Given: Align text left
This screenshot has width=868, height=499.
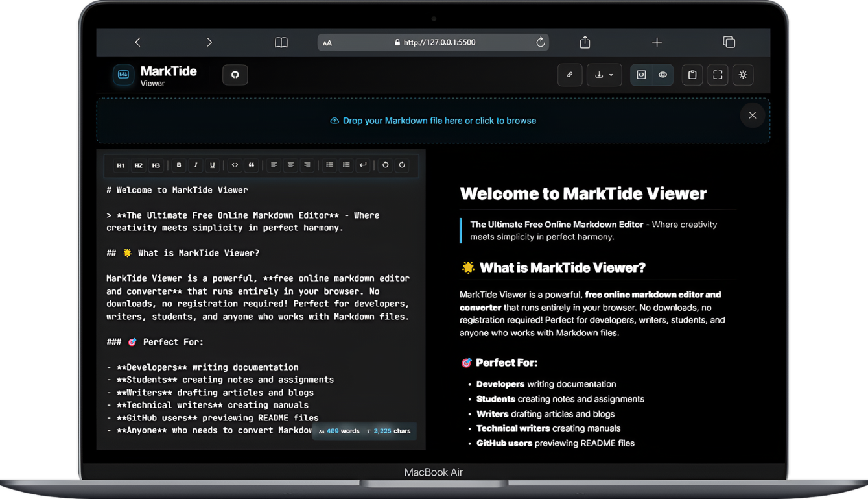Looking at the screenshot, I should click(x=274, y=165).
